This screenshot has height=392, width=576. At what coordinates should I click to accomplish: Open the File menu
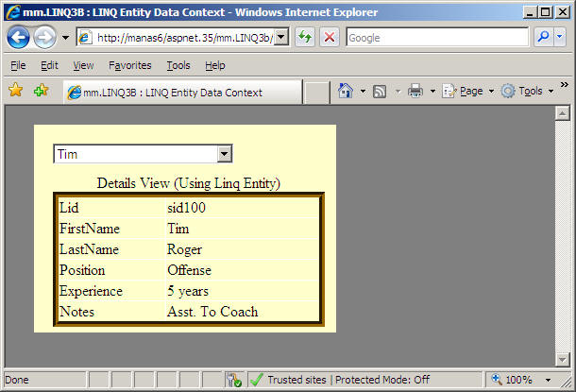point(18,65)
